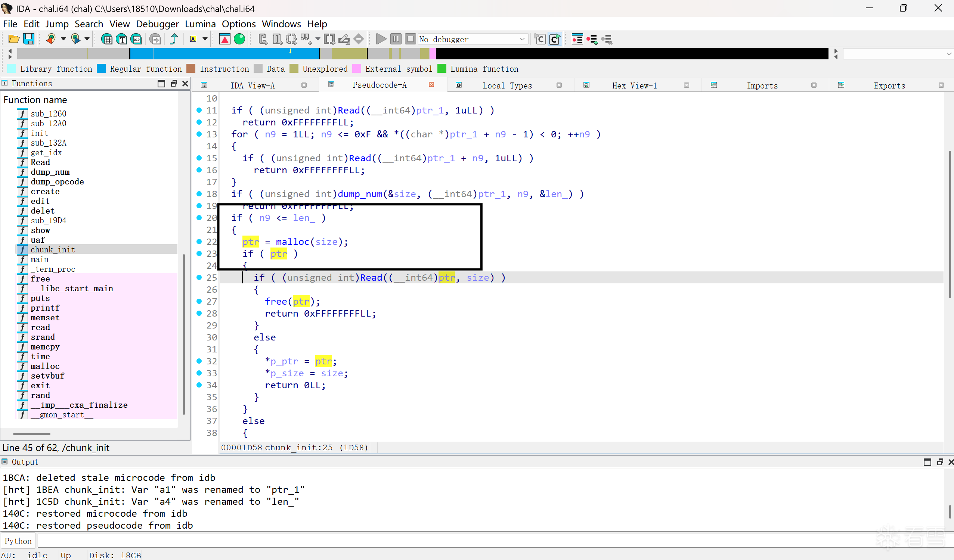Expand the dropdown arrow beside the yellow 'A' icon

click(205, 39)
